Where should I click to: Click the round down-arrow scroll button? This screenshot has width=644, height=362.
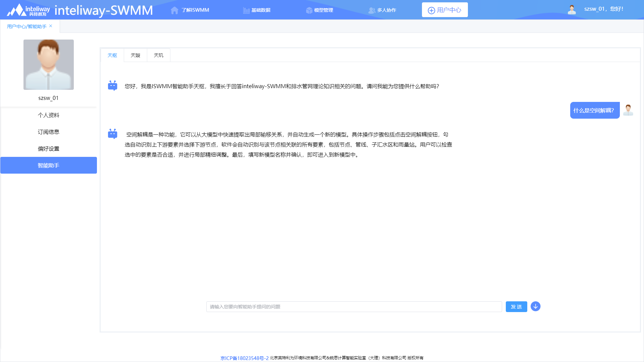click(x=535, y=306)
